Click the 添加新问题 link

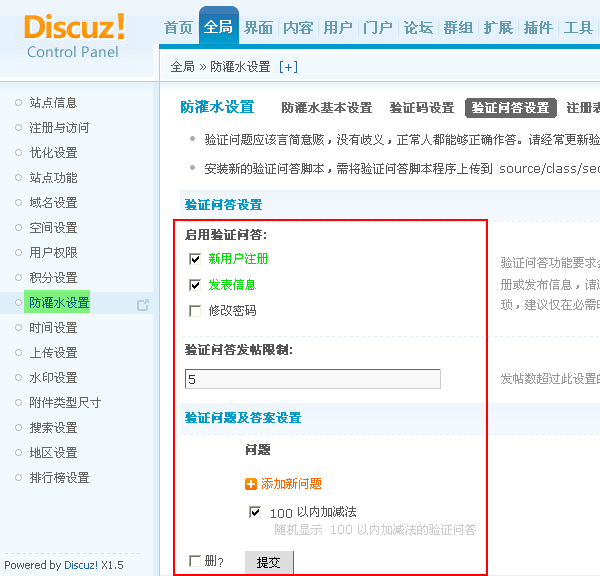[x=291, y=484]
